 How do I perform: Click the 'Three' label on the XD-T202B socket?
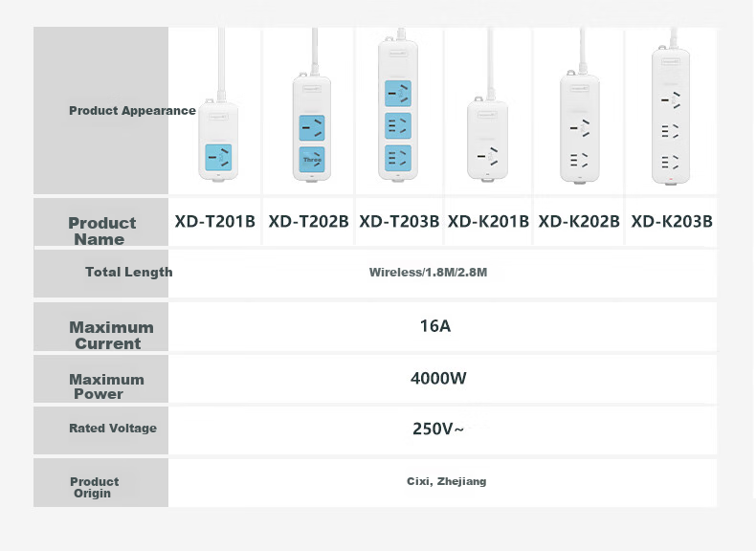click(312, 160)
